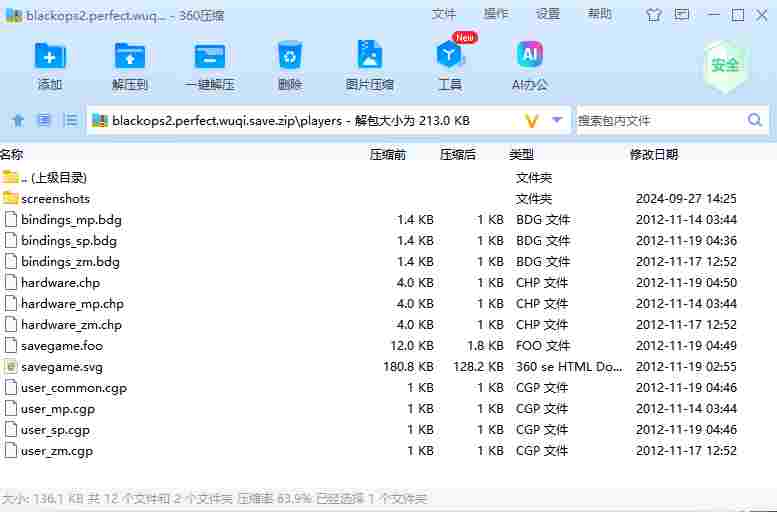Minimize the 360 compression window
The image size is (777, 512).
(714, 14)
